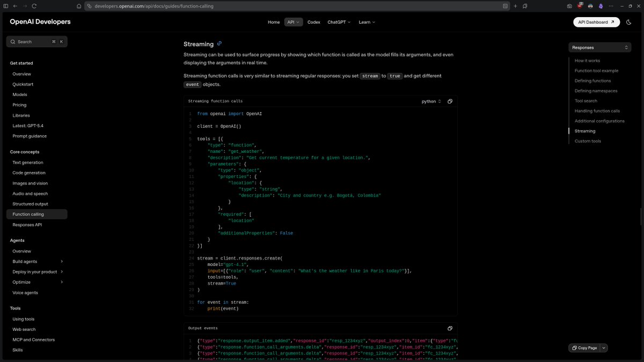Click the arrow icon on API Dashboard button

point(613,22)
